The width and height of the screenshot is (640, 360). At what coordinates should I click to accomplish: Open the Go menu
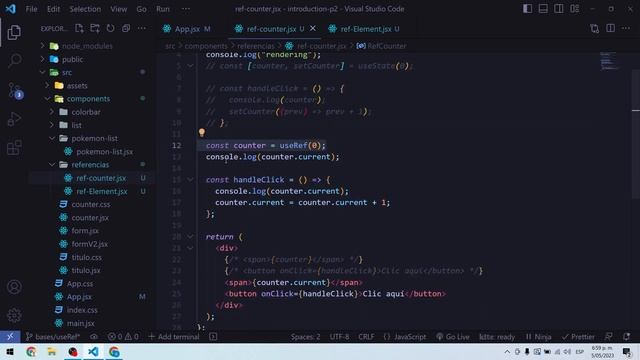141,9
